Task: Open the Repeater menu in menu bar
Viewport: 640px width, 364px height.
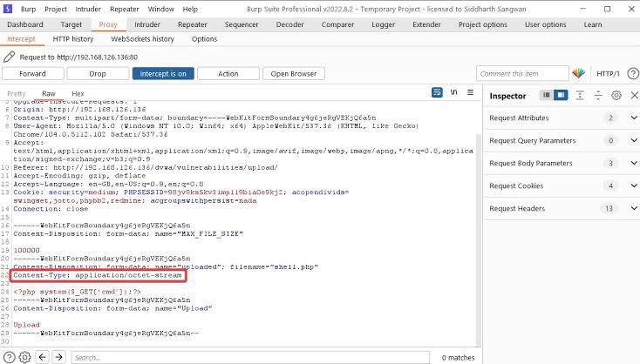Action: pos(125,9)
